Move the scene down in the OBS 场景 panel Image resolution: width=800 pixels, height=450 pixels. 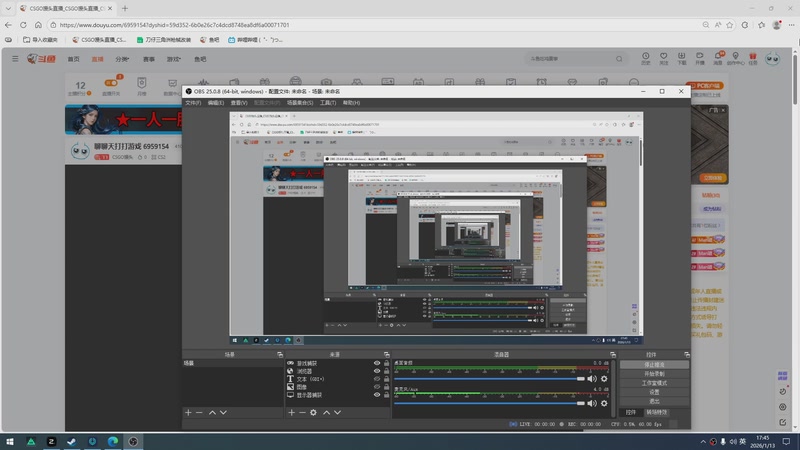point(223,412)
